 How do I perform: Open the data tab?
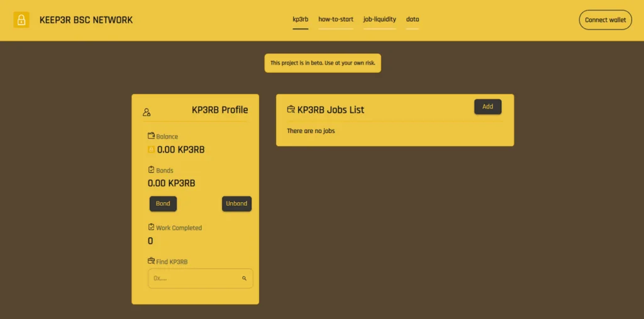[413, 19]
